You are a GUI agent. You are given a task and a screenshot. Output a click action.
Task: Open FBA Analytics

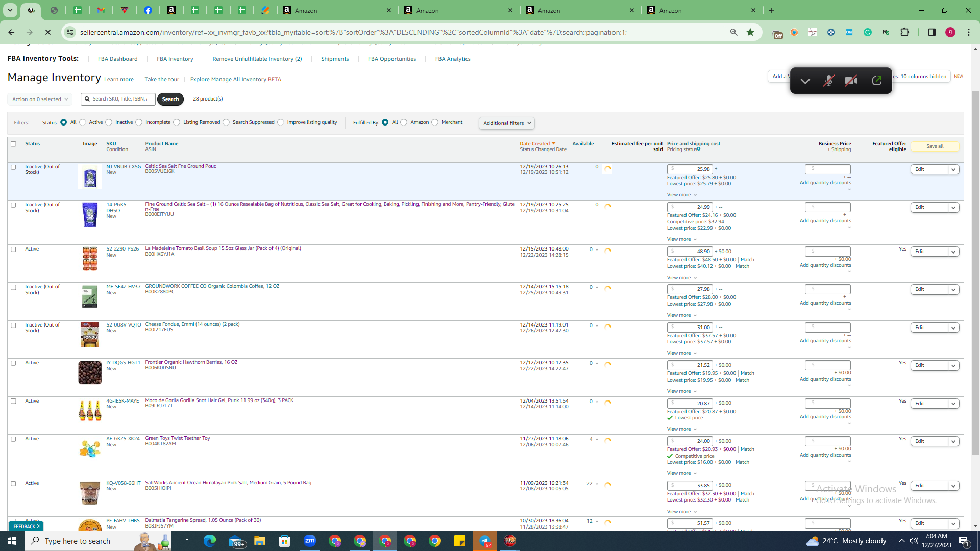[x=453, y=59]
